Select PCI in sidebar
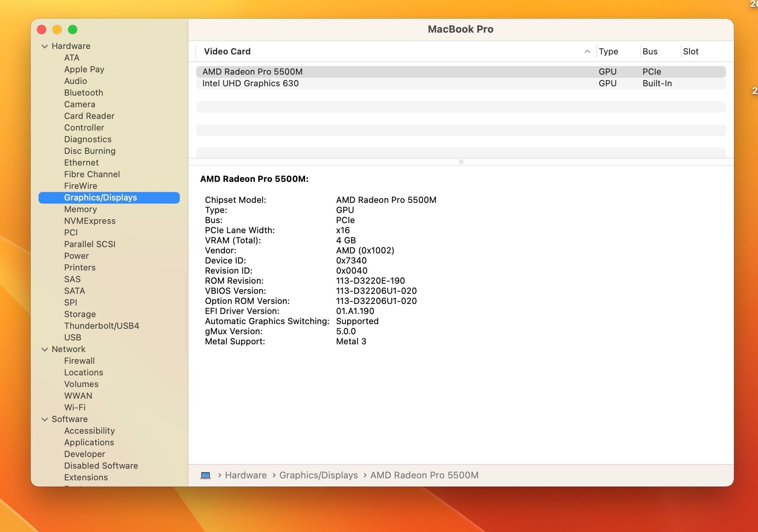Viewport: 758px width, 532px height. pyautogui.click(x=71, y=232)
